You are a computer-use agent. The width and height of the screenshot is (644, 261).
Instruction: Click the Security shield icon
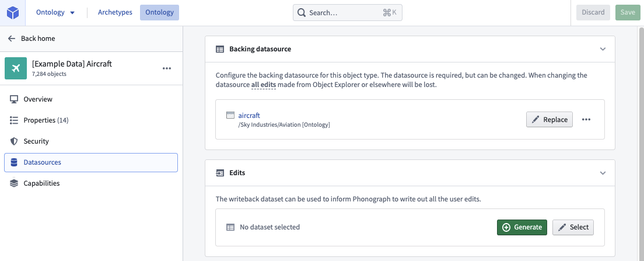tap(14, 141)
